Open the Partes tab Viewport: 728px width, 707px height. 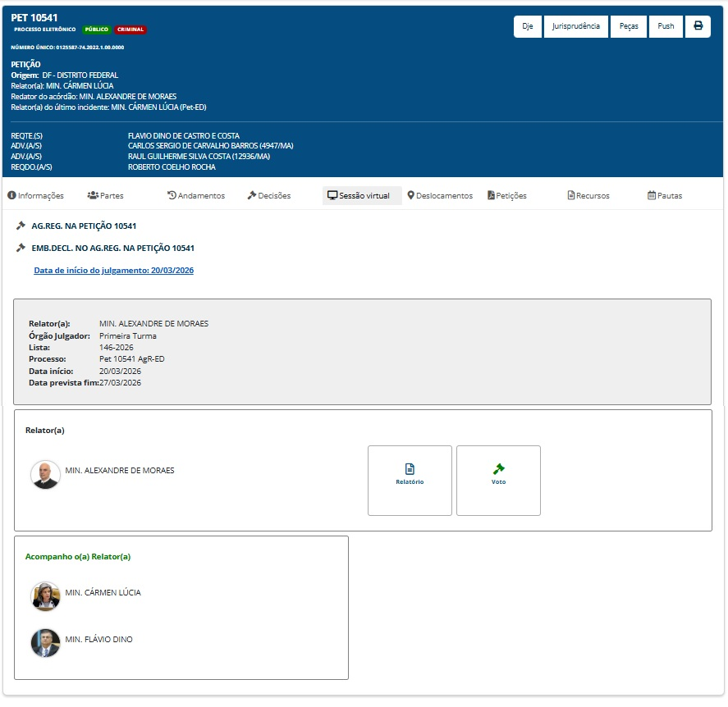coord(105,196)
